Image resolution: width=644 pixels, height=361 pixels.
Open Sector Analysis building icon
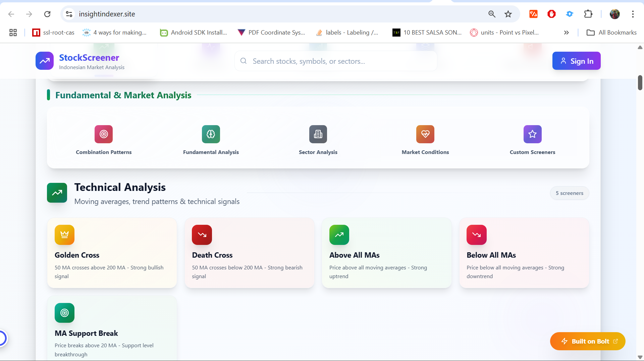[x=318, y=134]
